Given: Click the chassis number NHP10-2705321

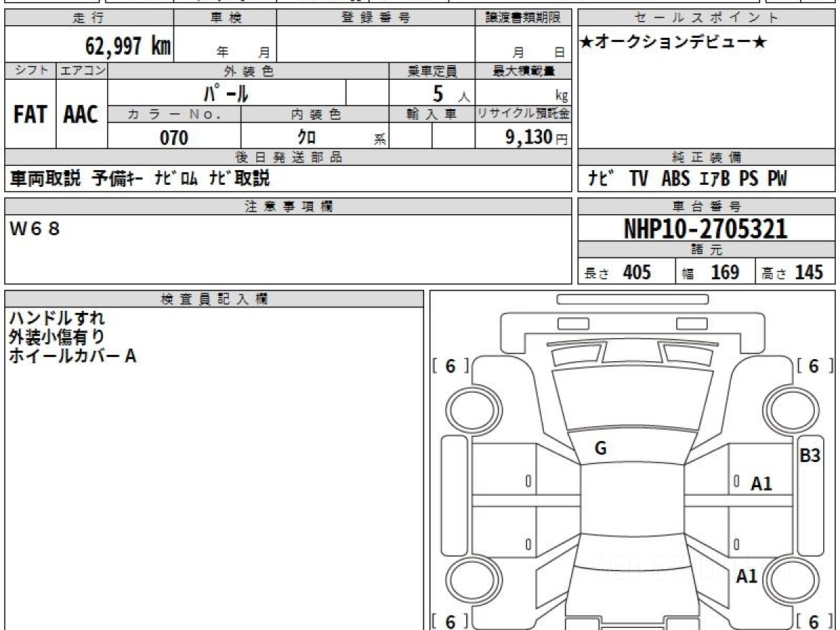Looking at the screenshot, I should click(706, 229).
